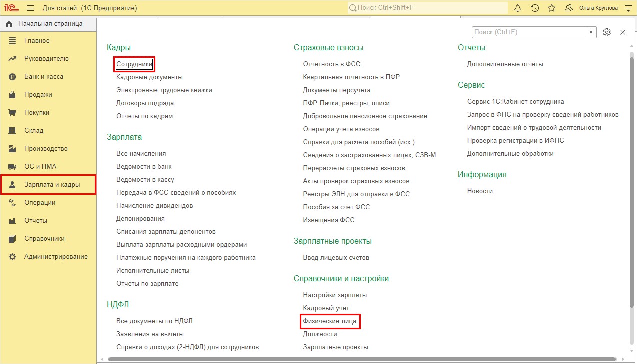
Task: Click the Покупки cart icon
Action: (13, 113)
